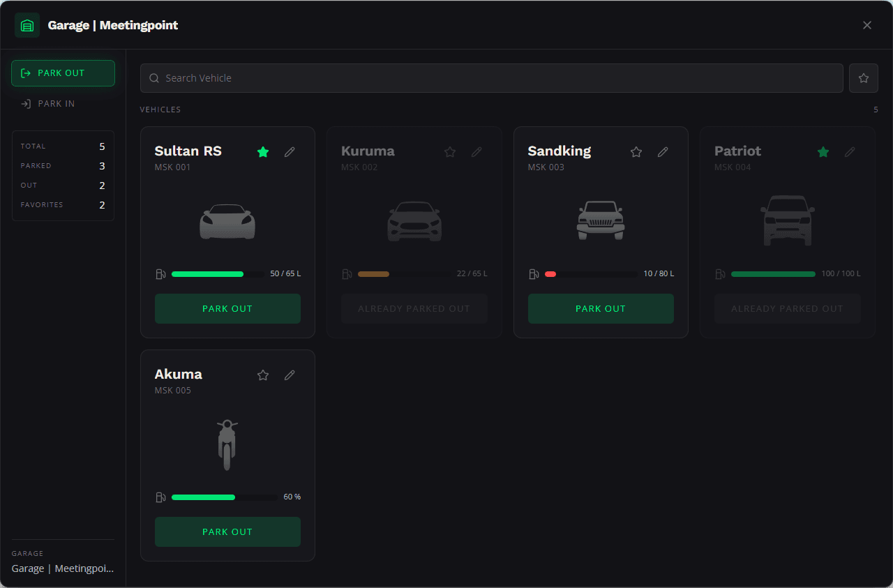Click fuel value 50 / 65 L
The image size is (893, 588).
pyautogui.click(x=285, y=274)
